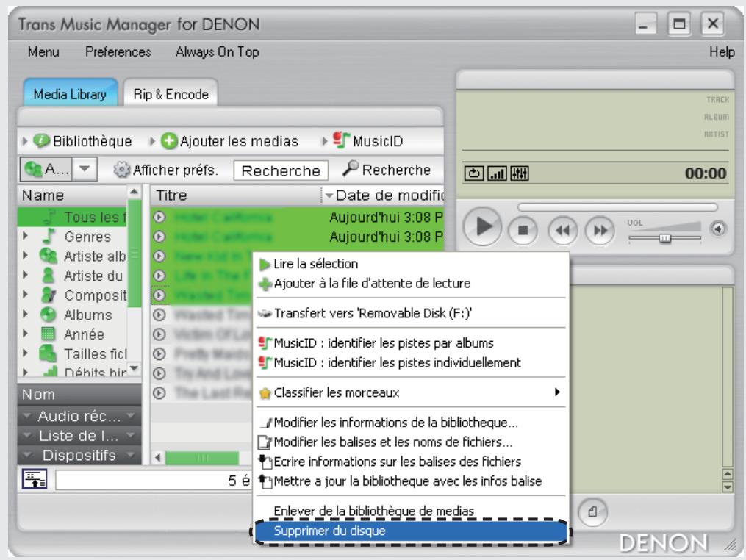The height and width of the screenshot is (560, 746).
Task: Click Ajouter les medias button
Action: pyautogui.click(x=225, y=141)
